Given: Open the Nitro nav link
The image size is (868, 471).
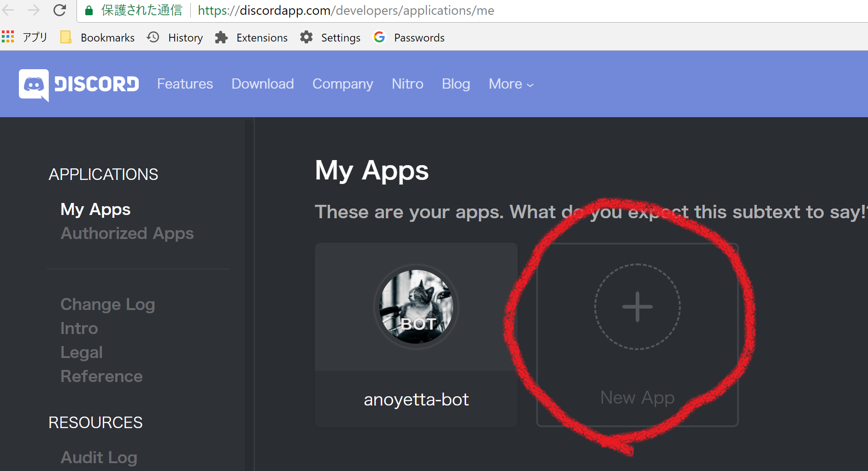Looking at the screenshot, I should (x=407, y=84).
